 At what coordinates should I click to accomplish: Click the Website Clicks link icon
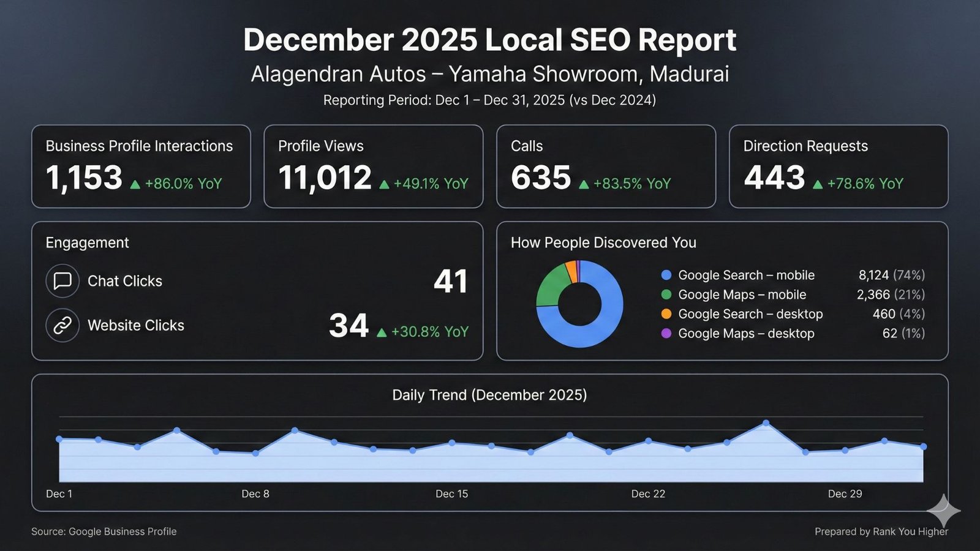click(62, 325)
